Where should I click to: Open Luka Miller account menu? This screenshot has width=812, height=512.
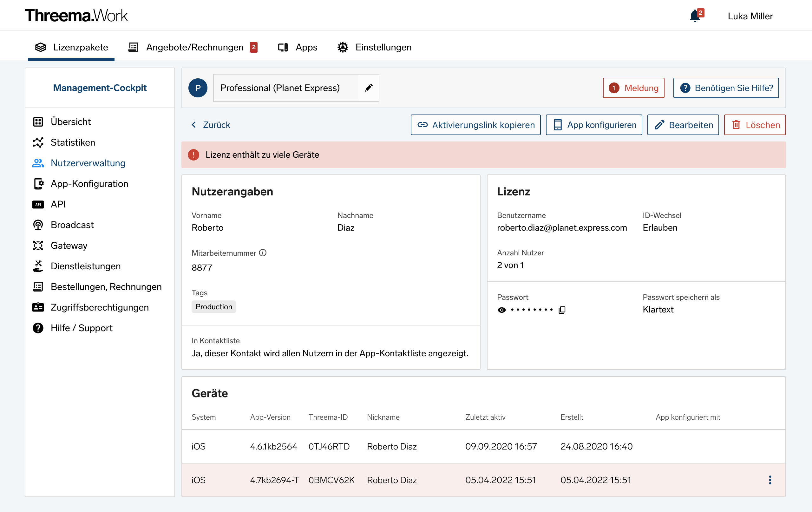(x=750, y=16)
